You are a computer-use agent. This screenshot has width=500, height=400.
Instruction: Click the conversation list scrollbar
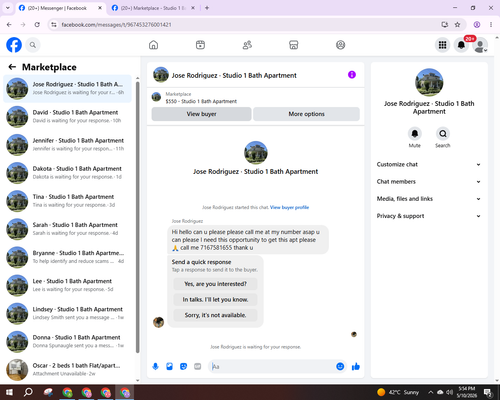coord(137,217)
